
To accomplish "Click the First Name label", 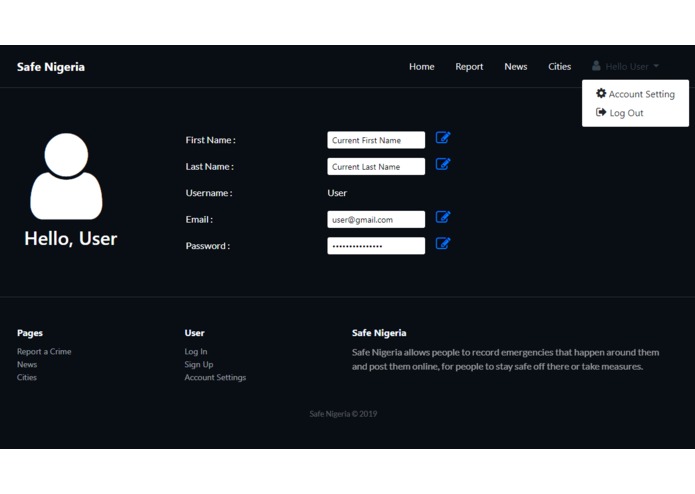I will 211,140.
